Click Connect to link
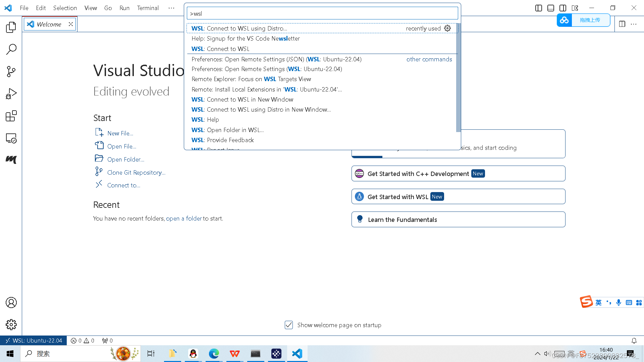Screen dimensions: 644x362 [x=124, y=185]
